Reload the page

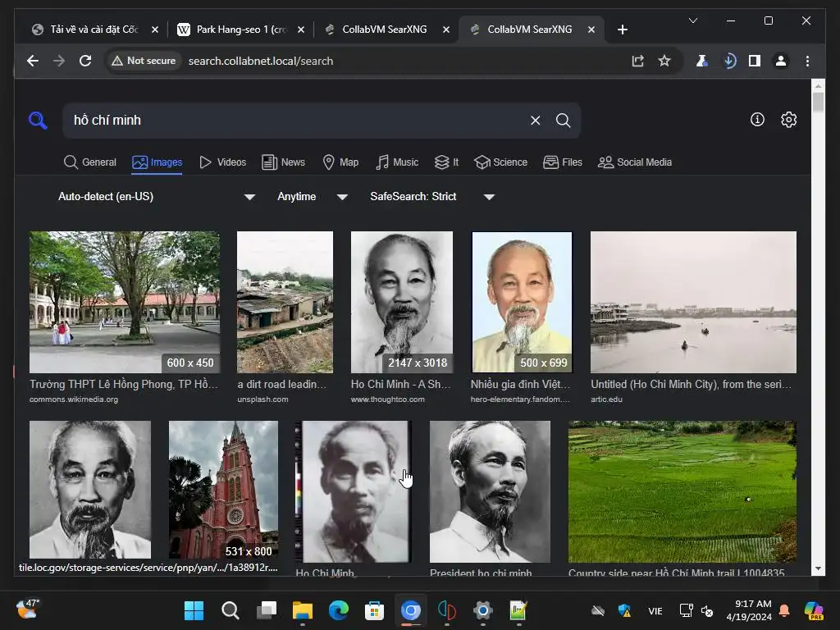pyautogui.click(x=84, y=61)
